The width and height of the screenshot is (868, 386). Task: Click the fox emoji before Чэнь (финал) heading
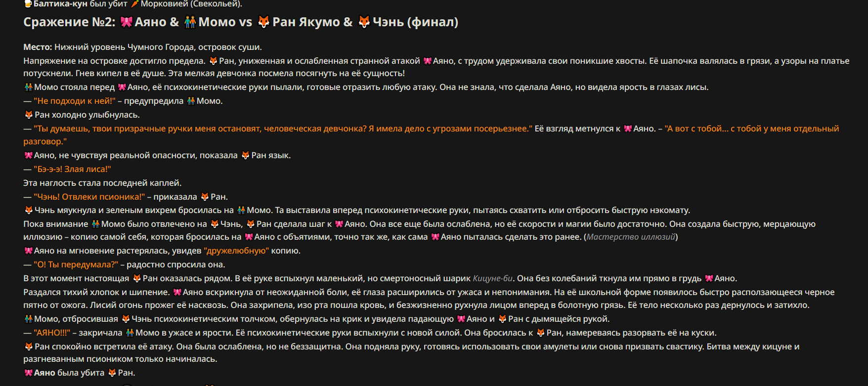coord(364,22)
